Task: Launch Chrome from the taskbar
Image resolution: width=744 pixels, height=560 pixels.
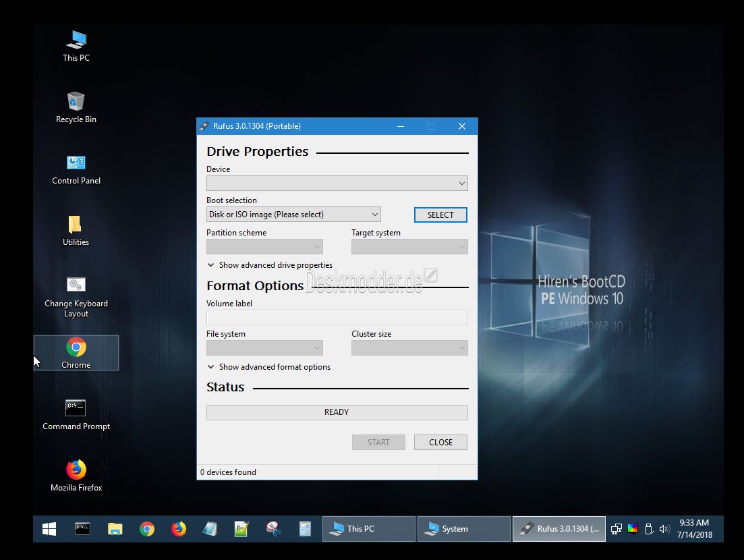Action: click(146, 529)
